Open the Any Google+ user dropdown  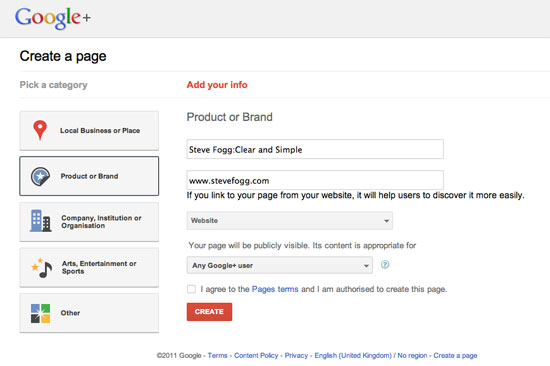[280, 265]
